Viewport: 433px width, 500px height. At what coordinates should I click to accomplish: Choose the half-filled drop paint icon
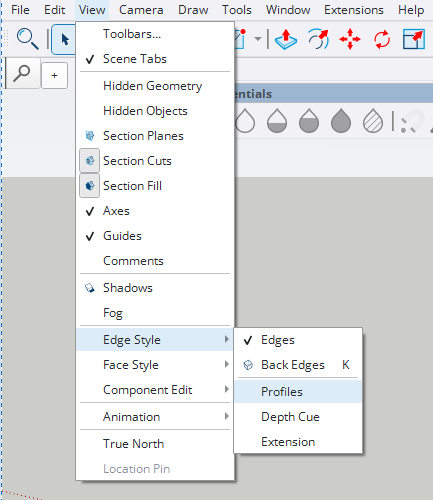pos(309,121)
